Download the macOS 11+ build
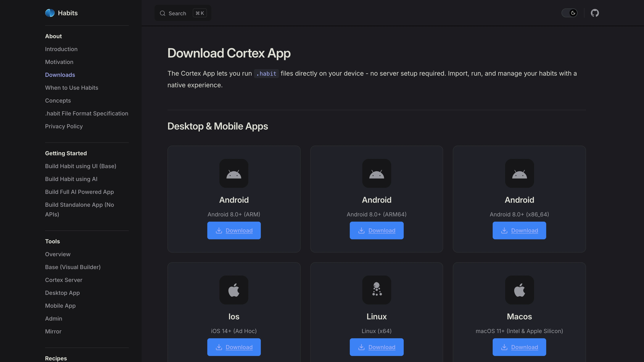 (x=519, y=347)
